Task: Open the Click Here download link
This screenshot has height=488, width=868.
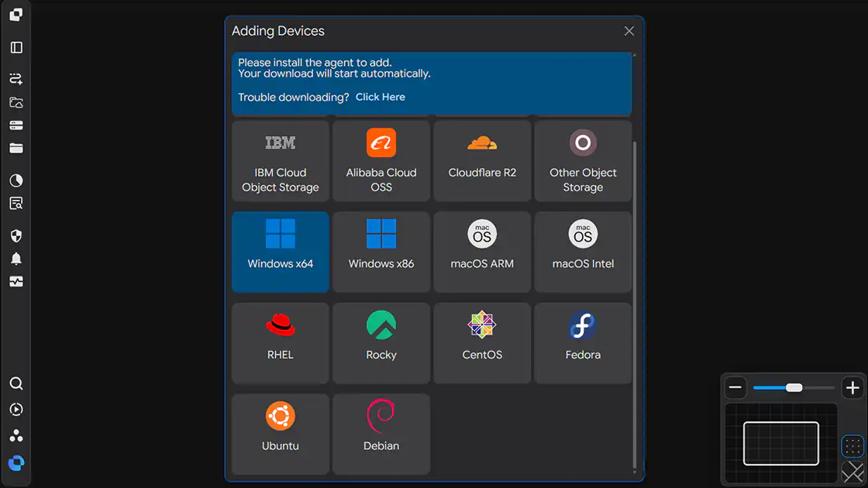Action: click(381, 97)
